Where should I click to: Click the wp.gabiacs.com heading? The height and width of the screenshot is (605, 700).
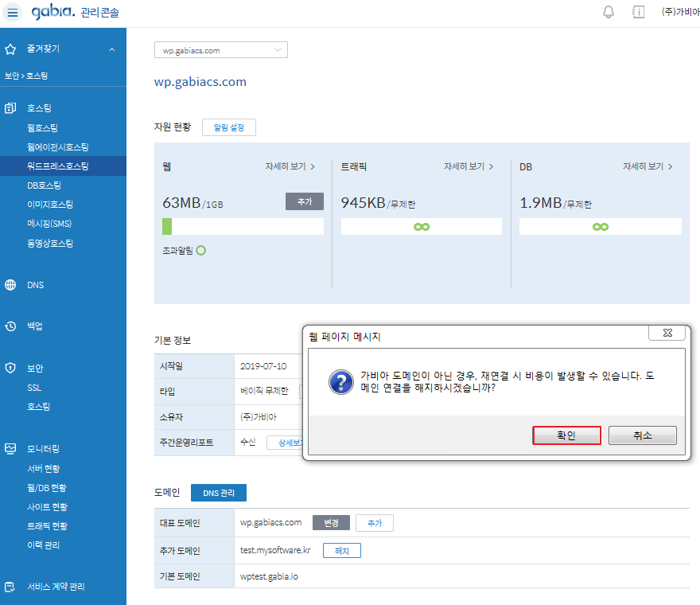coord(200,82)
